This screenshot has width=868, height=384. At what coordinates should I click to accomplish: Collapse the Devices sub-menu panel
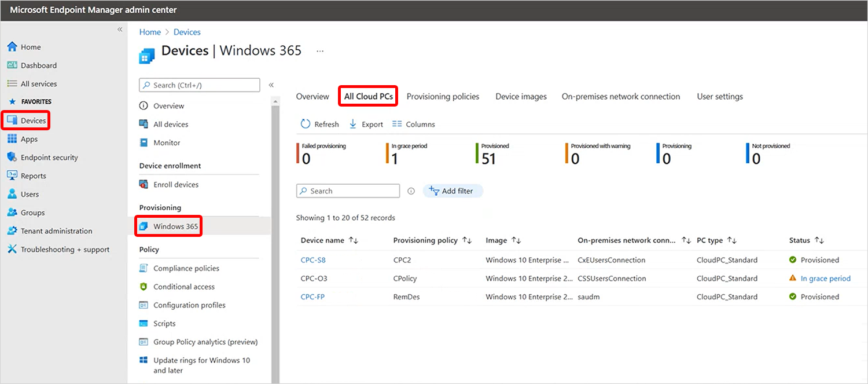pos(271,85)
